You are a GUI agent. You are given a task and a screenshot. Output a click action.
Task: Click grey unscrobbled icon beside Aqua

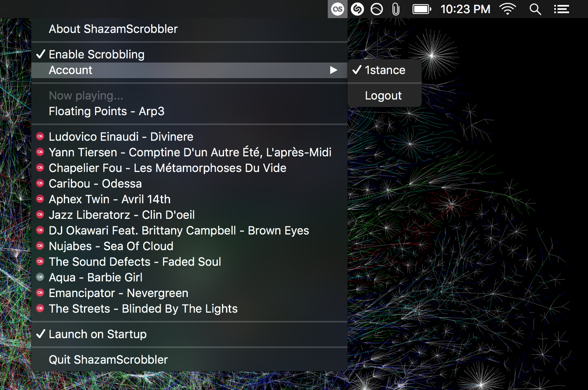click(x=40, y=277)
